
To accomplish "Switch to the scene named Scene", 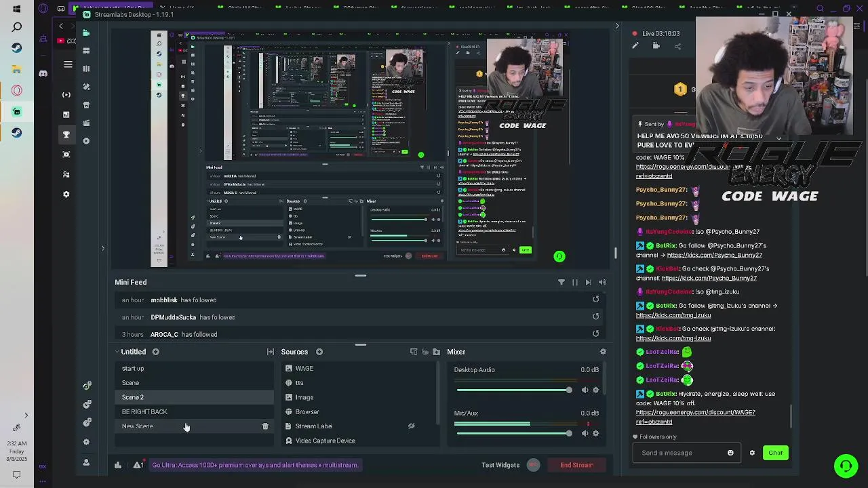I will (x=195, y=383).
